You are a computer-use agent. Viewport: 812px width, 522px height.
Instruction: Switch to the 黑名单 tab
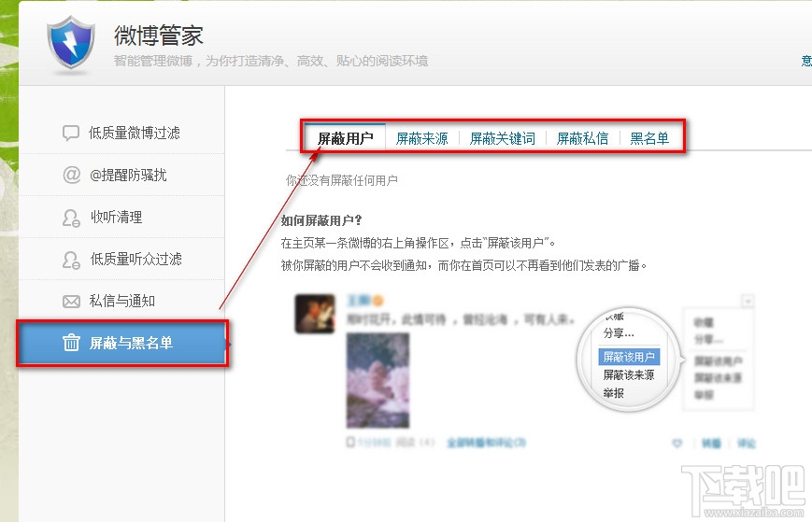tap(649, 138)
